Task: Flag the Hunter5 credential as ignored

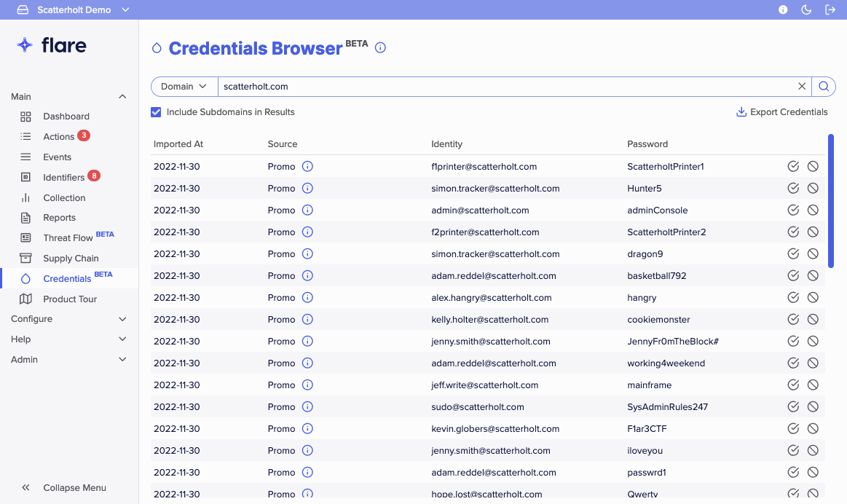Action: [x=812, y=188]
